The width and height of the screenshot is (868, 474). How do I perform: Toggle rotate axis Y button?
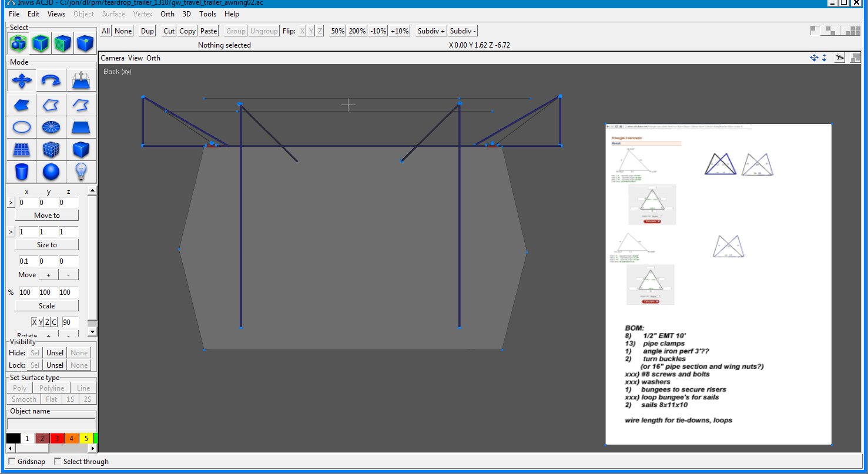tap(41, 322)
